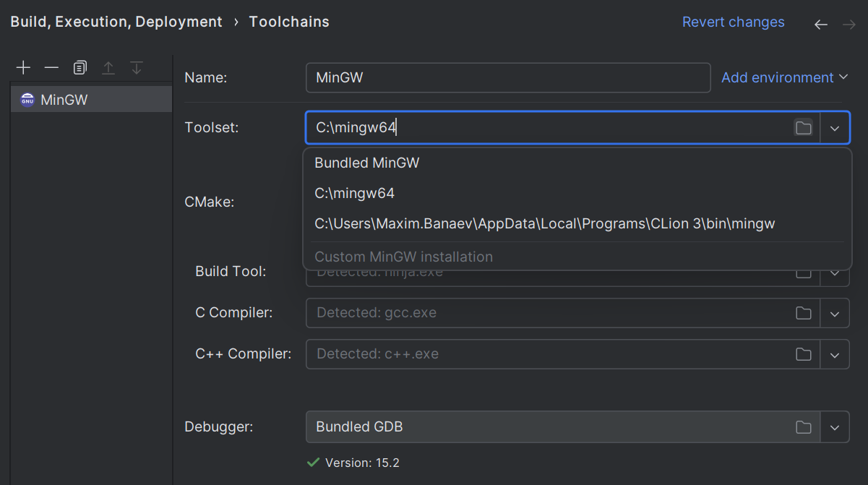
Task: Go back with the left arrow
Action: pos(821,25)
